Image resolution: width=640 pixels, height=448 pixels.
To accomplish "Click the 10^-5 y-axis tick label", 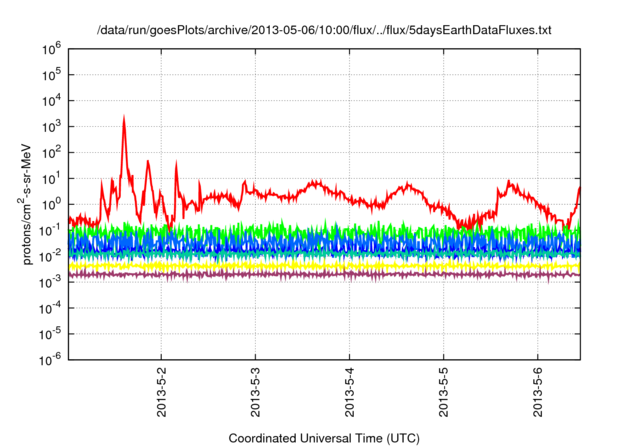I will (51, 334).
